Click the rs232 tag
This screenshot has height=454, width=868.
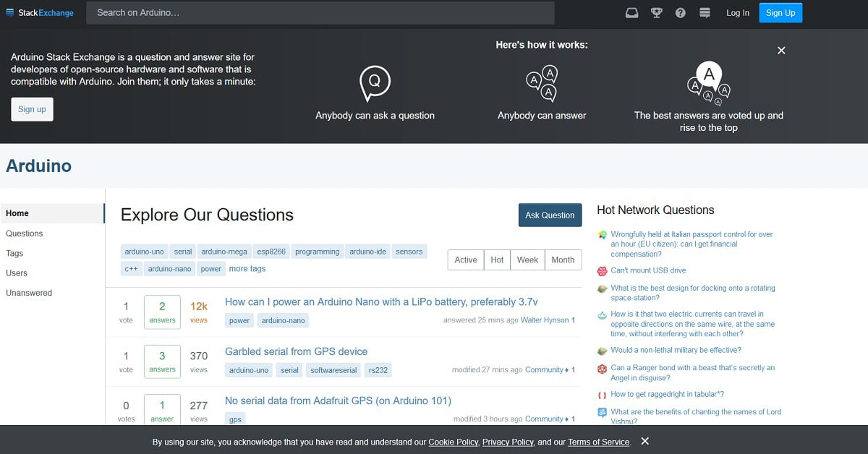[x=378, y=370]
